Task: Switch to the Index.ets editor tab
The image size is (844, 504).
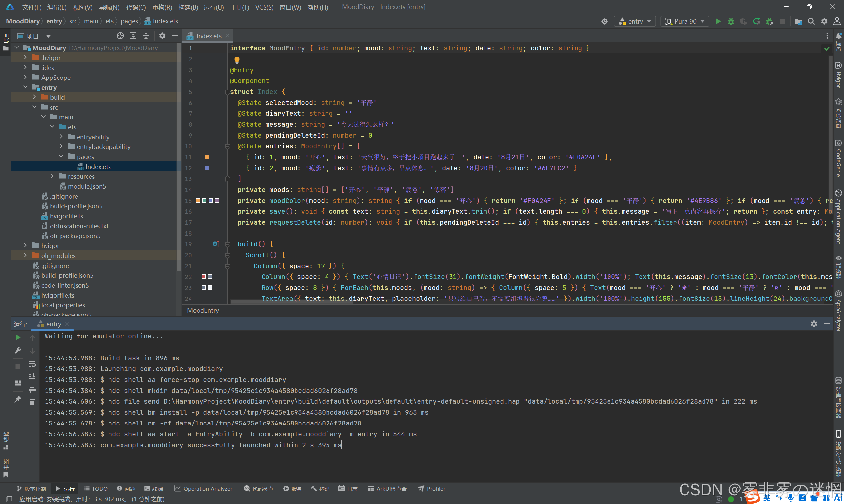Action: [208, 36]
